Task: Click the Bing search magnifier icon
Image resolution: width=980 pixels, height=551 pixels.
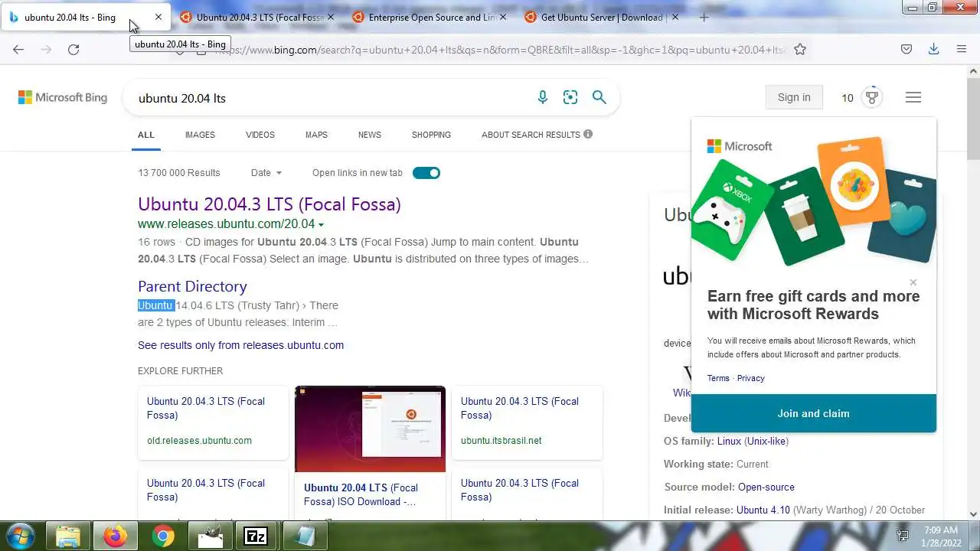Action: click(x=599, y=97)
